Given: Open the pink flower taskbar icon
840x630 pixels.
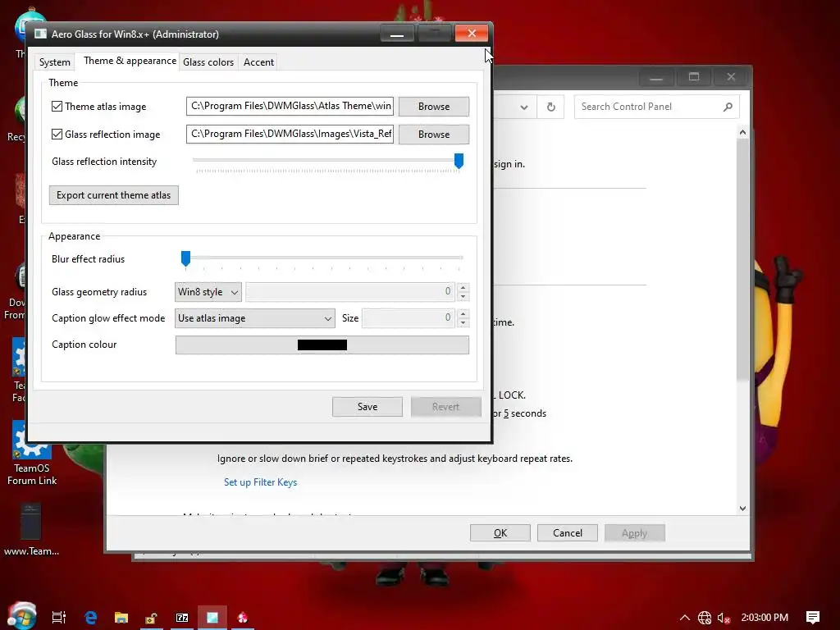Looking at the screenshot, I should click(243, 617).
